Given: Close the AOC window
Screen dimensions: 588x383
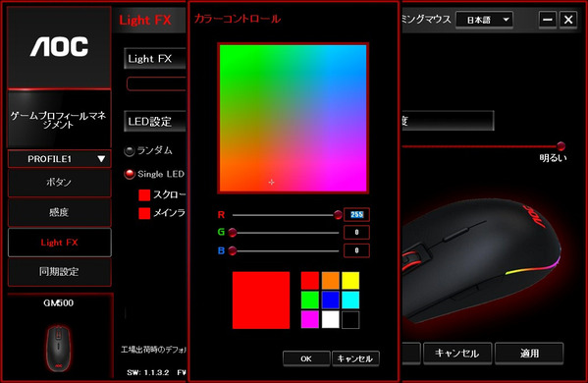Looking at the screenshot, I should (568, 20).
